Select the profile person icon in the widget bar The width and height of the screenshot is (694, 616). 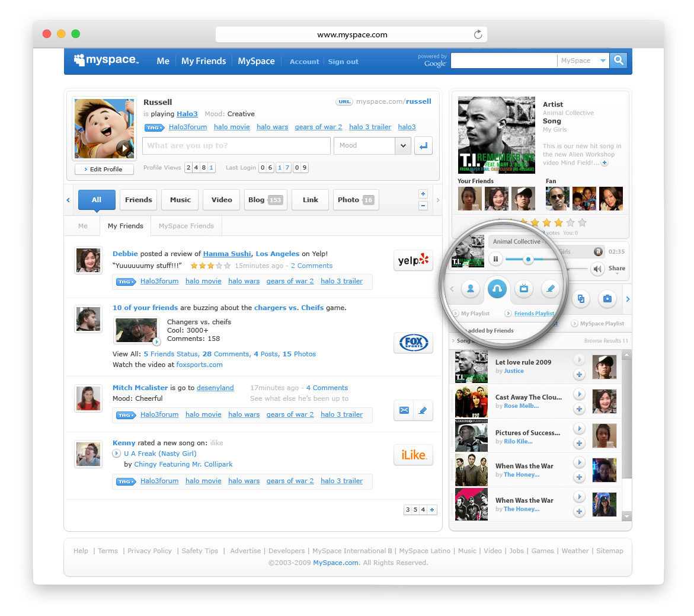[471, 289]
